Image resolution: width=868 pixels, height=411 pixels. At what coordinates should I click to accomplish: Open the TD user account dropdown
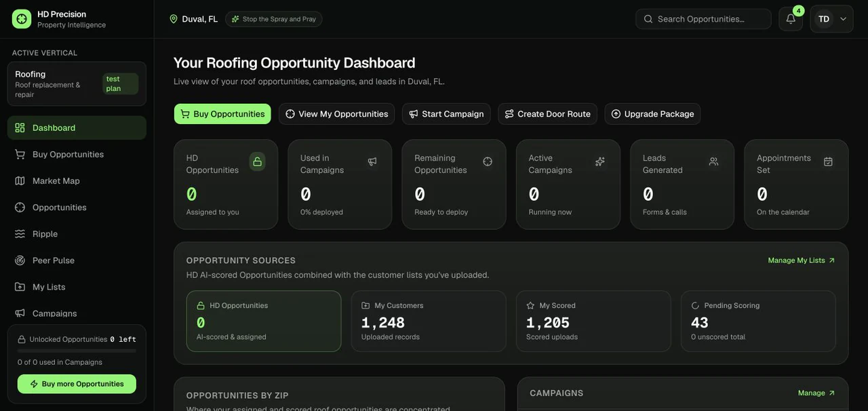[x=832, y=19]
